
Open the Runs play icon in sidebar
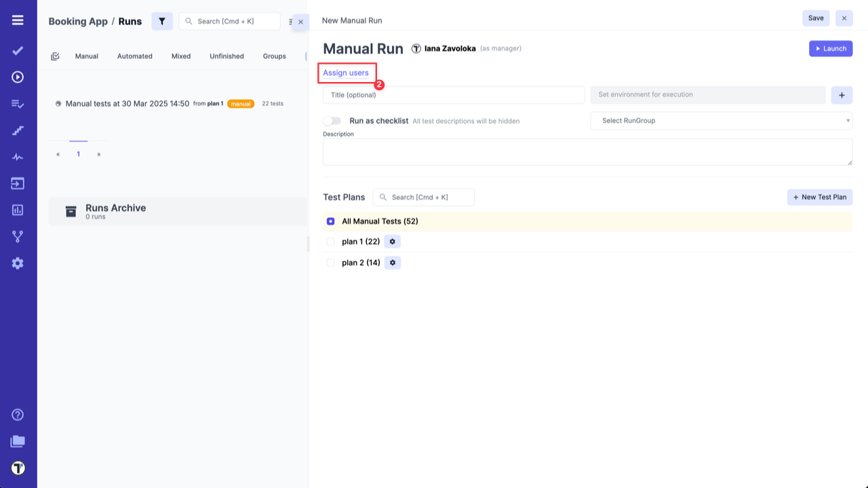18,77
